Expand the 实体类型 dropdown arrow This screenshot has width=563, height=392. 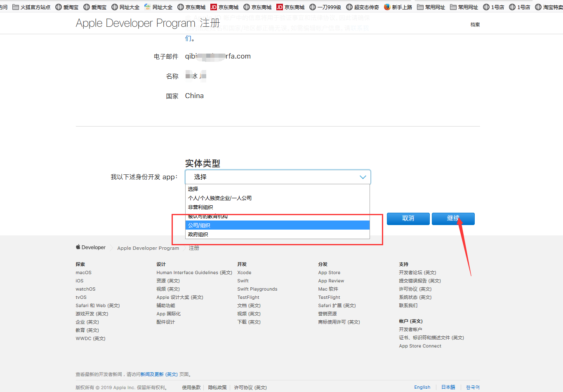[x=363, y=177]
